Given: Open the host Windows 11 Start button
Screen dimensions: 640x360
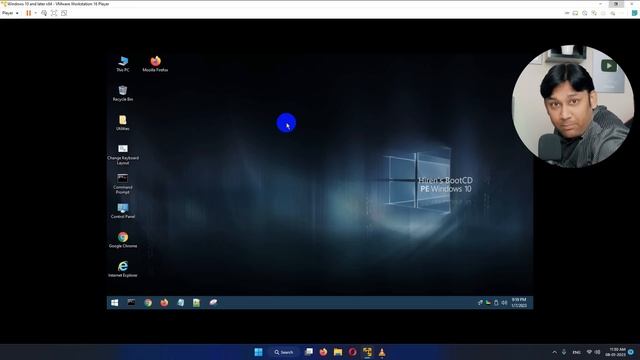Looking at the screenshot, I should coord(258,352).
